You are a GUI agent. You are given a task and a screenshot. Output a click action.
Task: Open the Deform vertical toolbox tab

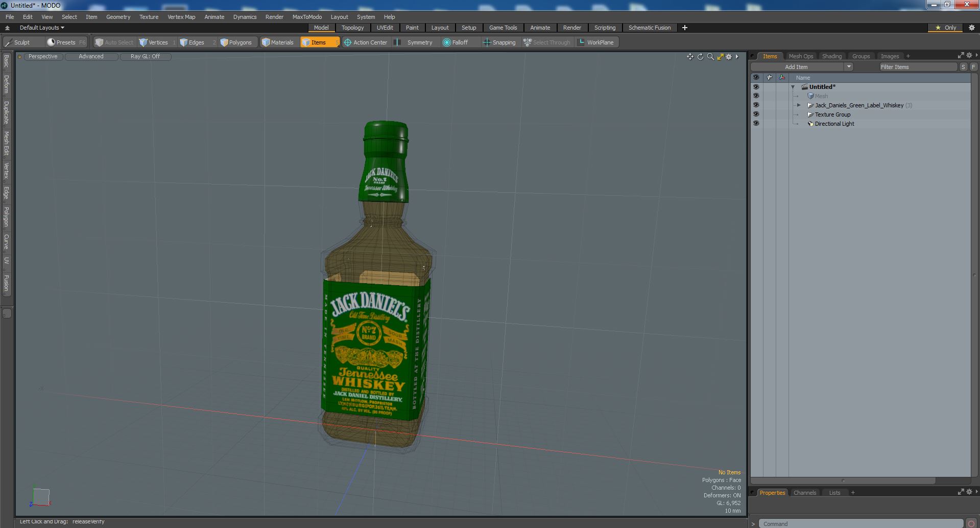click(6, 84)
